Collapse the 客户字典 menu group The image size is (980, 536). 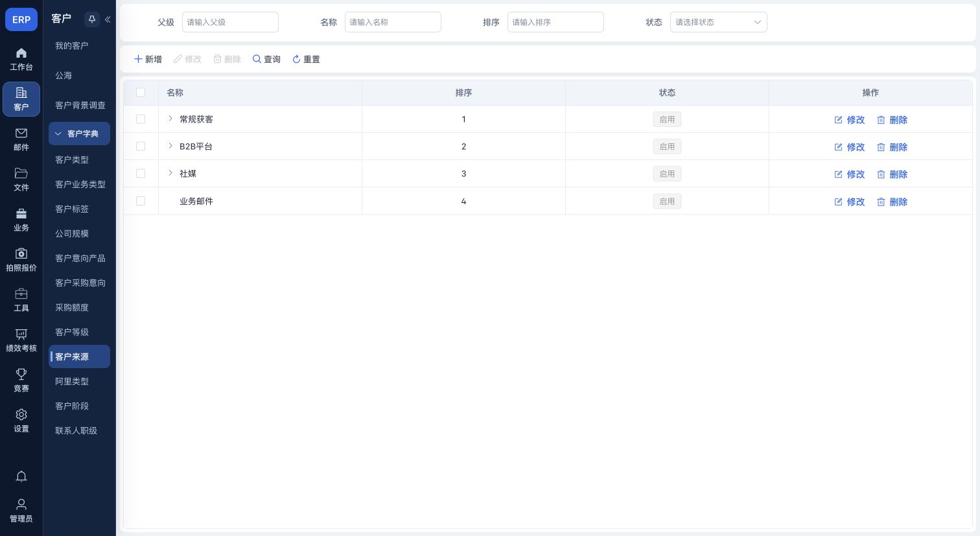tap(79, 134)
